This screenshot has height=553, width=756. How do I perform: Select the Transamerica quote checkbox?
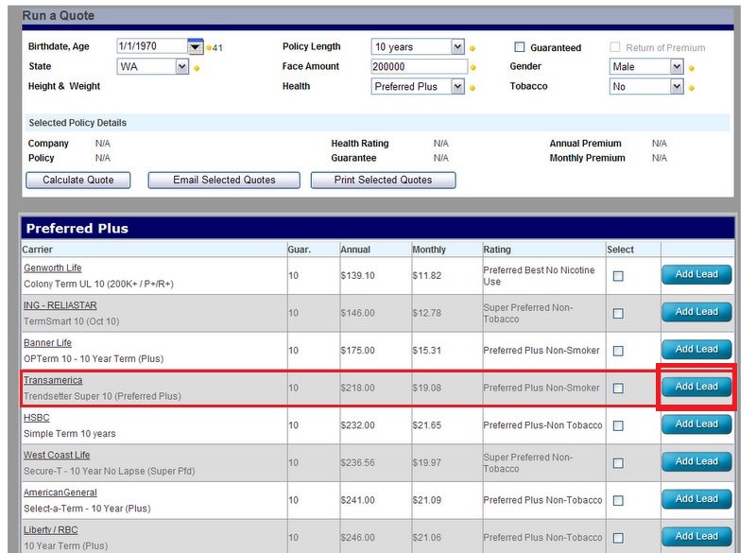[618, 389]
